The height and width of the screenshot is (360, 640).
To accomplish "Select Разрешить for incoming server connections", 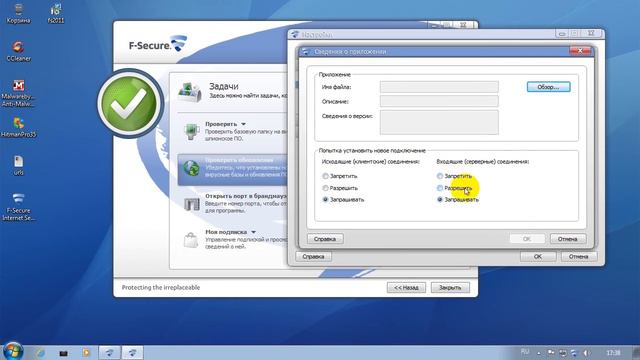I will [x=454, y=188].
